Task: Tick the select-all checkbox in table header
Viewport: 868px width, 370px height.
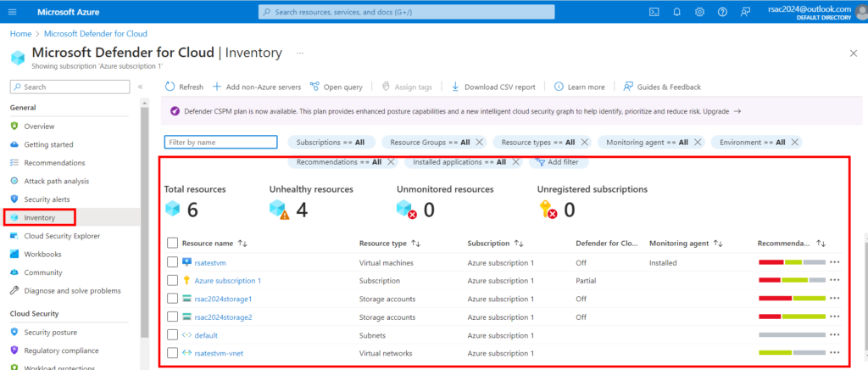Action: point(172,244)
